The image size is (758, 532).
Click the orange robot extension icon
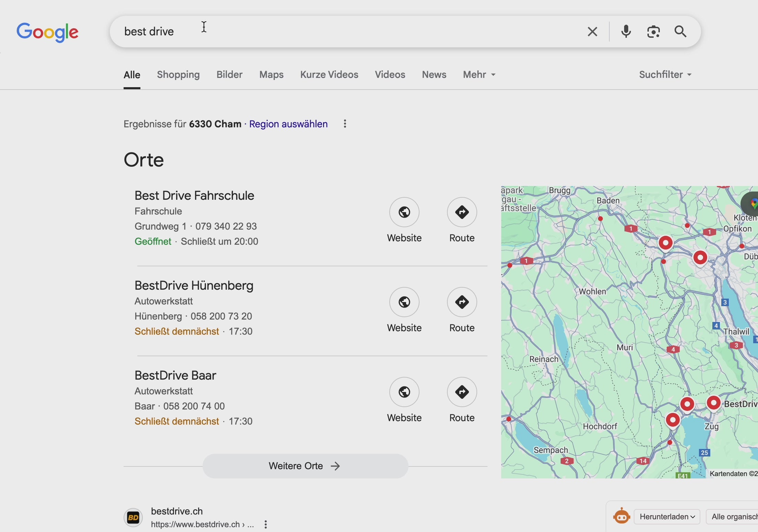tap(621, 517)
